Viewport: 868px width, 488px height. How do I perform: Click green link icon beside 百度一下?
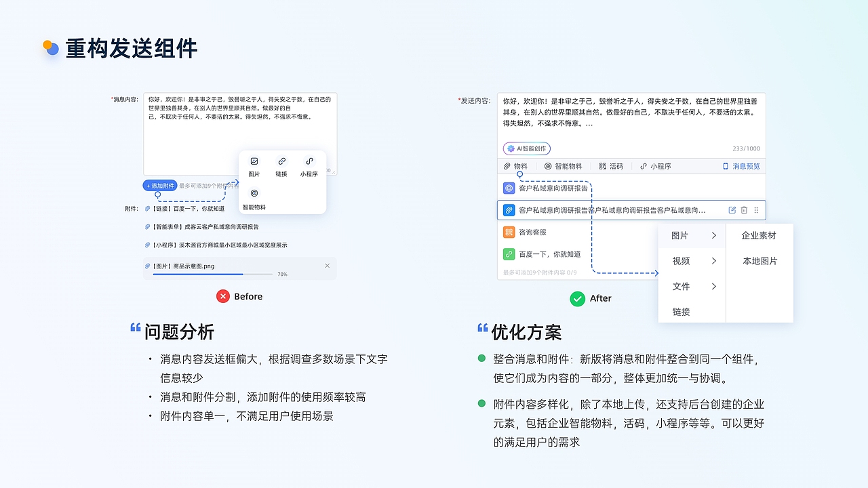(x=509, y=254)
